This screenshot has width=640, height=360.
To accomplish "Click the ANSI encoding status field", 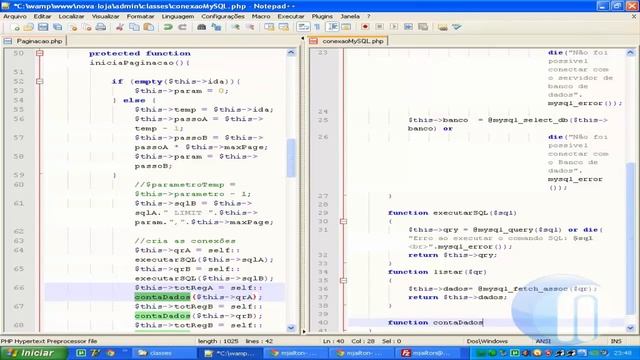I will pyautogui.click(x=543, y=341).
